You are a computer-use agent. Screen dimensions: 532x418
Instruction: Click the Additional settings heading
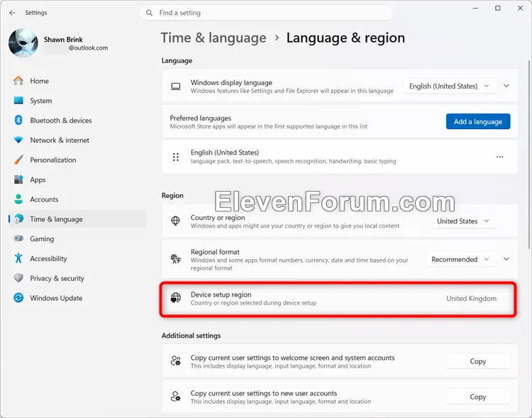click(191, 336)
